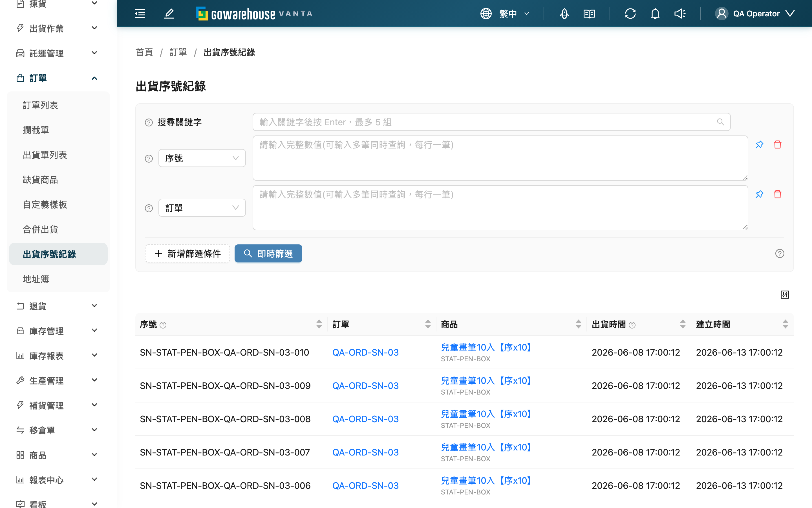Image resolution: width=812 pixels, height=508 pixels.
Task: Open the book documentation icon
Action: [x=589, y=14]
